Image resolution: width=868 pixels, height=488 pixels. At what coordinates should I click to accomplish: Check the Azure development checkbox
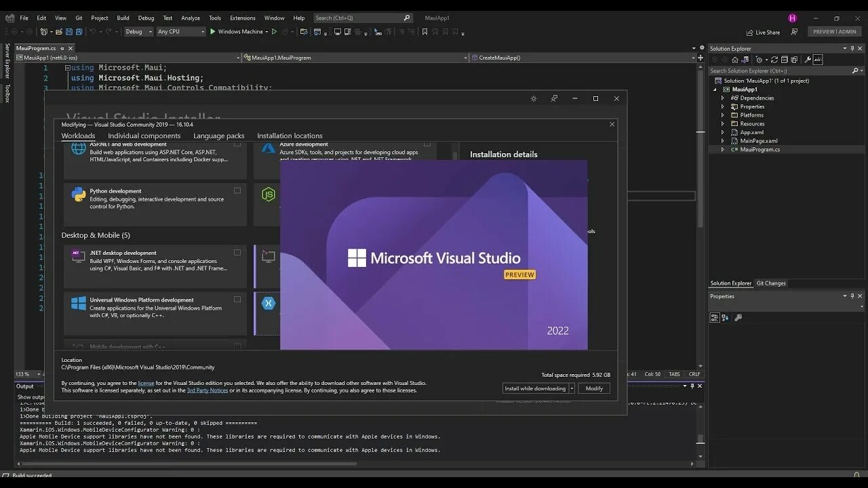click(427, 144)
